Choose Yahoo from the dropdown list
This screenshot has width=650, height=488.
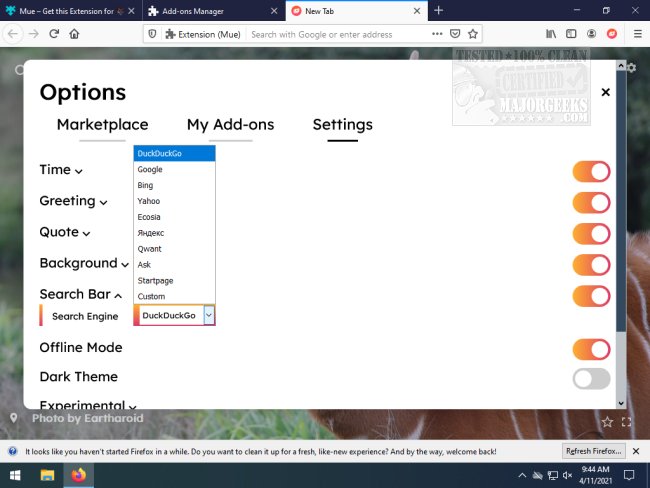174,201
